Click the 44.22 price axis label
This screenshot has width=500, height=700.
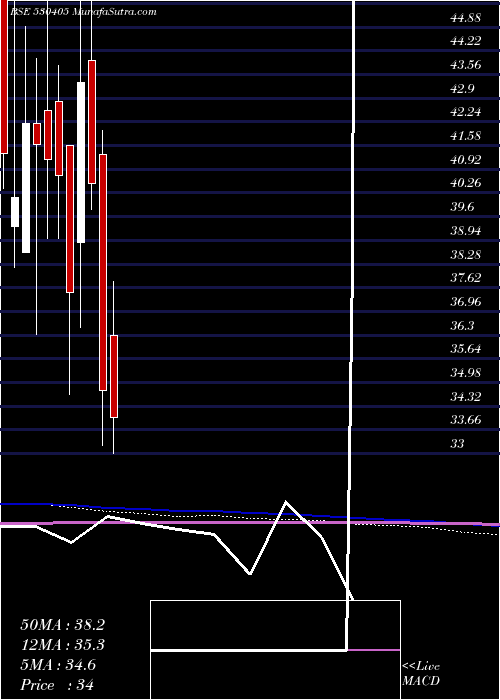(466, 41)
